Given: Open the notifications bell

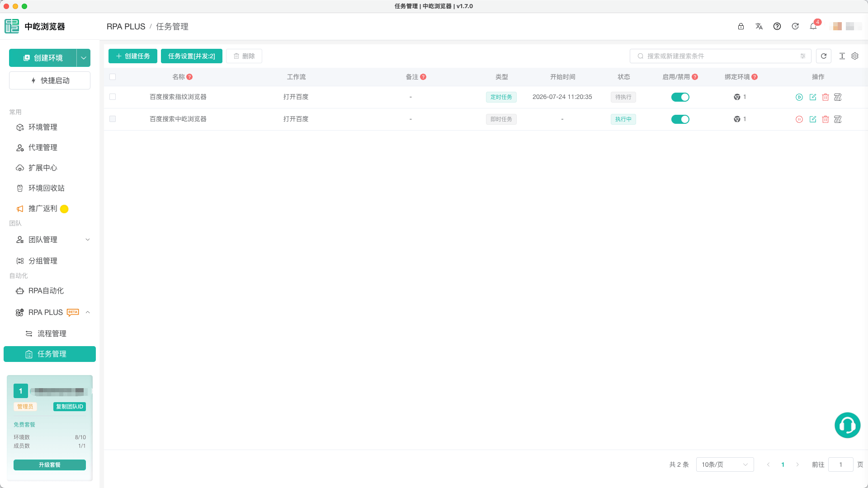Looking at the screenshot, I should 813,26.
